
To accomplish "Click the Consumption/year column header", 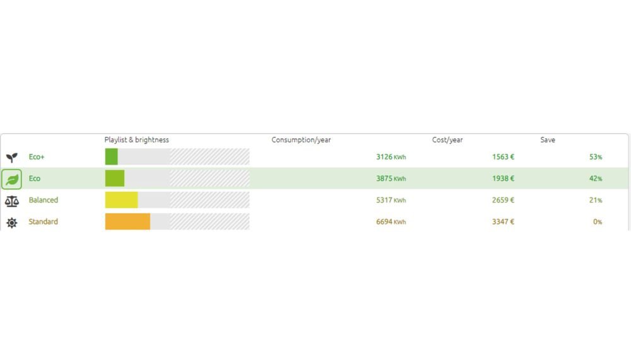I will point(301,140).
